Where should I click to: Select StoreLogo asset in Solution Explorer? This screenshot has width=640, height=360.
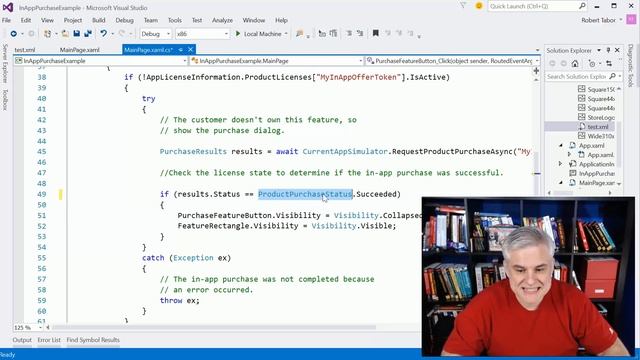pos(600,118)
